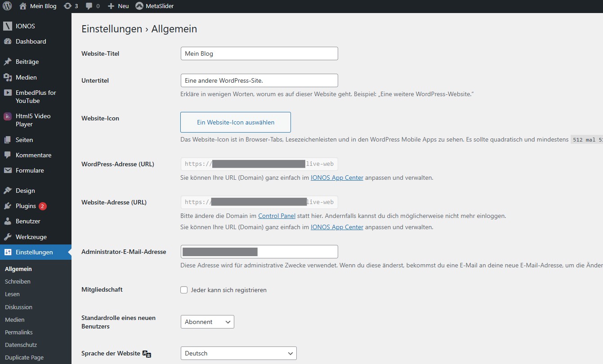Open the comments bubble icon in admin bar

click(89, 6)
